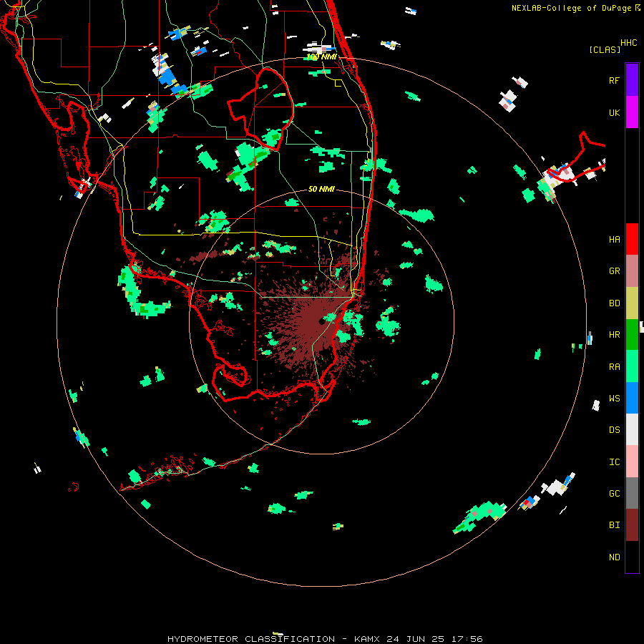
Task: Click the ND black legend swatch
Action: (632, 557)
